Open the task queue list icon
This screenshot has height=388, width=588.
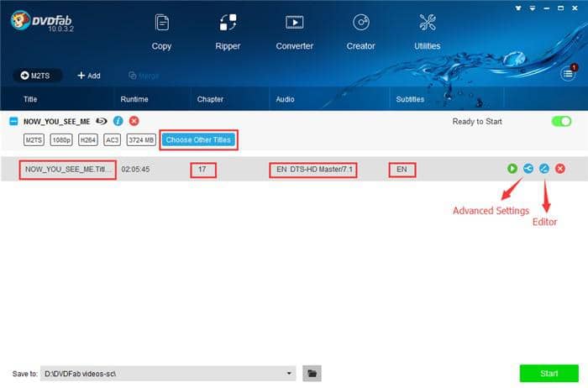(568, 73)
